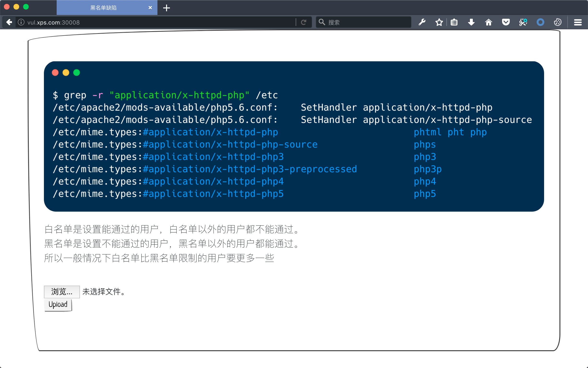The image size is (588, 368).
Task: Show bookmarks list icon
Action: click(x=454, y=22)
